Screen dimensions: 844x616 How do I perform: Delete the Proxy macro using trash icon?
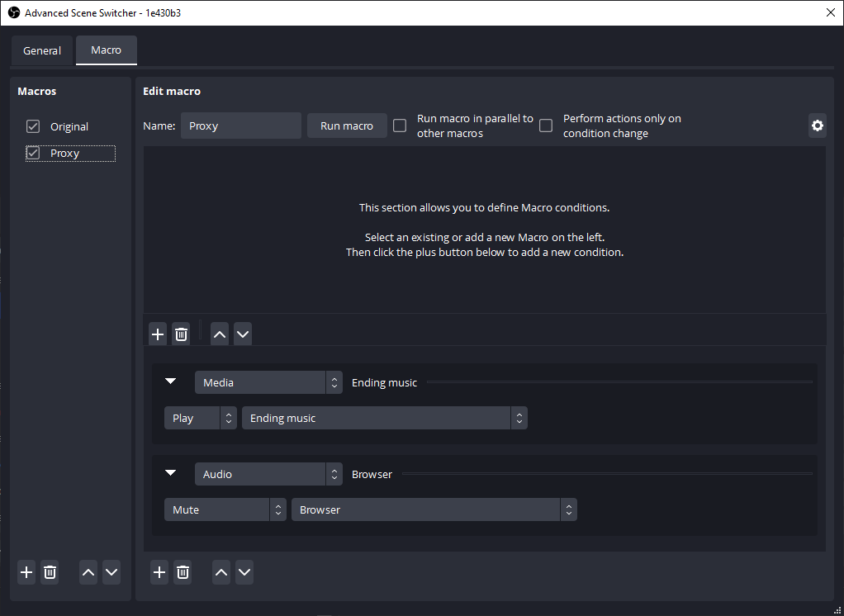(x=50, y=572)
